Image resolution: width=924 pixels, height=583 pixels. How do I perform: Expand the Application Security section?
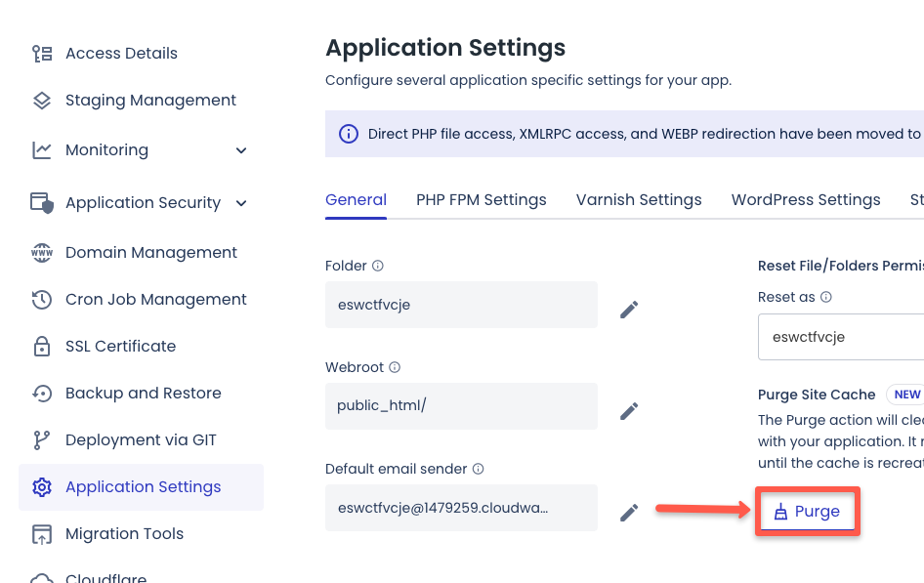point(240,203)
